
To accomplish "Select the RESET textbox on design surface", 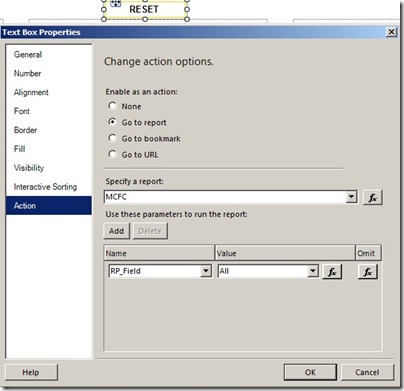I will tap(145, 10).
